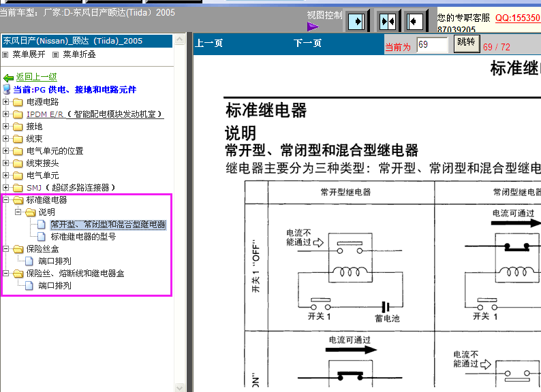Open 端口排列 under 保险丝盒
Screen dimensions: 541x392
(55, 261)
